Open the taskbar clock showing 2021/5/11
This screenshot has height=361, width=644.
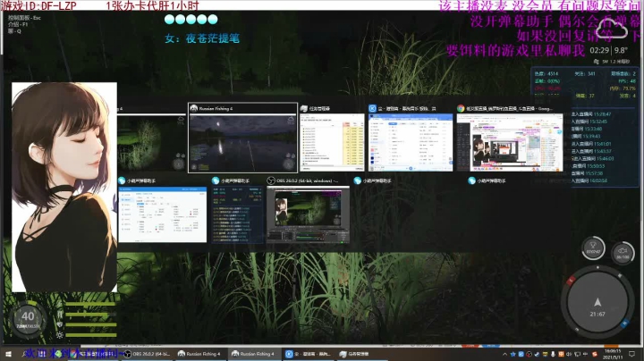click(613, 354)
